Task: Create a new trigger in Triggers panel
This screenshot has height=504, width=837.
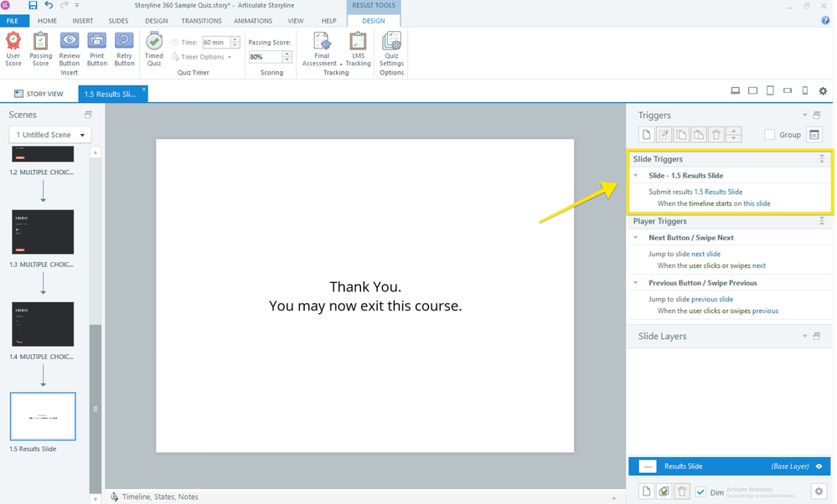Action: [x=646, y=135]
